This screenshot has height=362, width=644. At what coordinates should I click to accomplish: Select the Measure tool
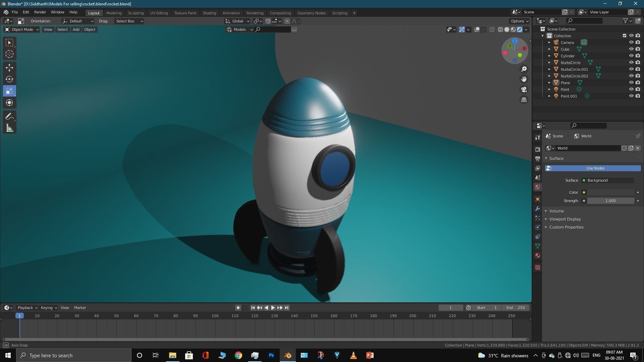pyautogui.click(x=9, y=128)
